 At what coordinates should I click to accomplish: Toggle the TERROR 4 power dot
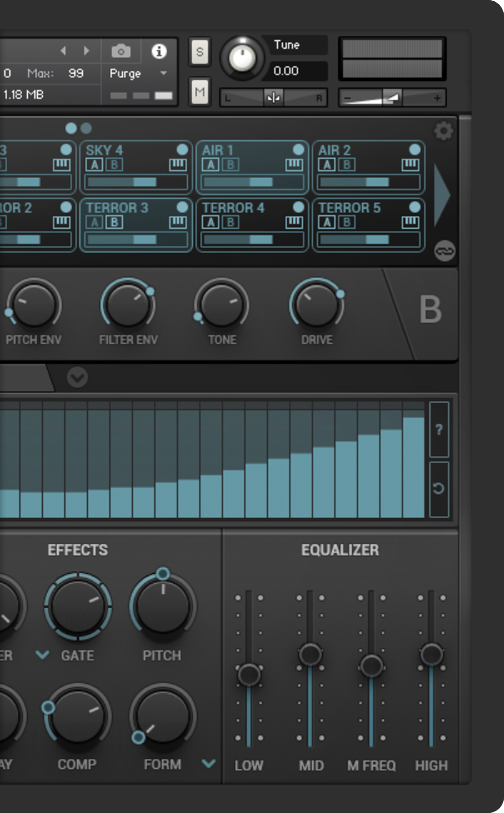coord(298,207)
